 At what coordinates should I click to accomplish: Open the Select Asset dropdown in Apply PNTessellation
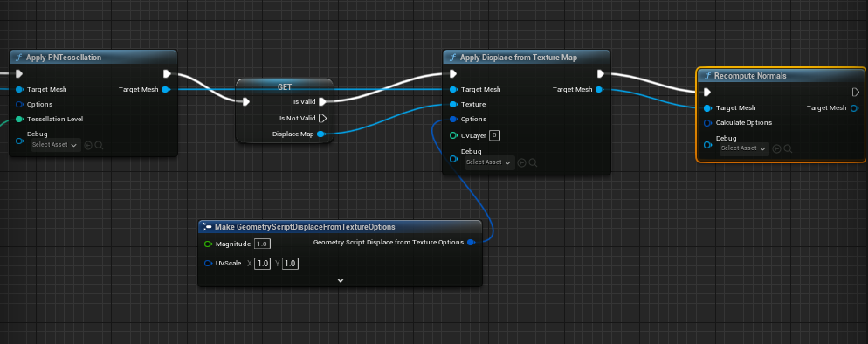[x=55, y=145]
